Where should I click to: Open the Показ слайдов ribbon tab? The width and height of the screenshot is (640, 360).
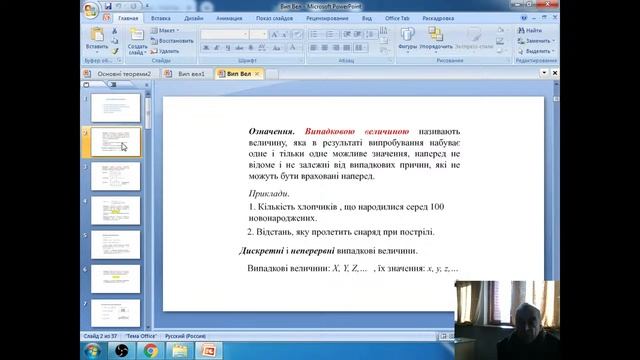274,18
